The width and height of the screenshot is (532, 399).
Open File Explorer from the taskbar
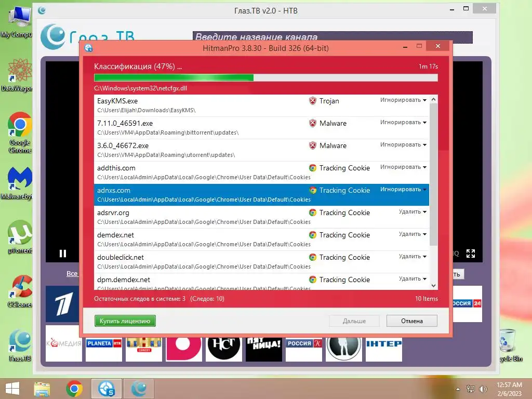(x=42, y=389)
